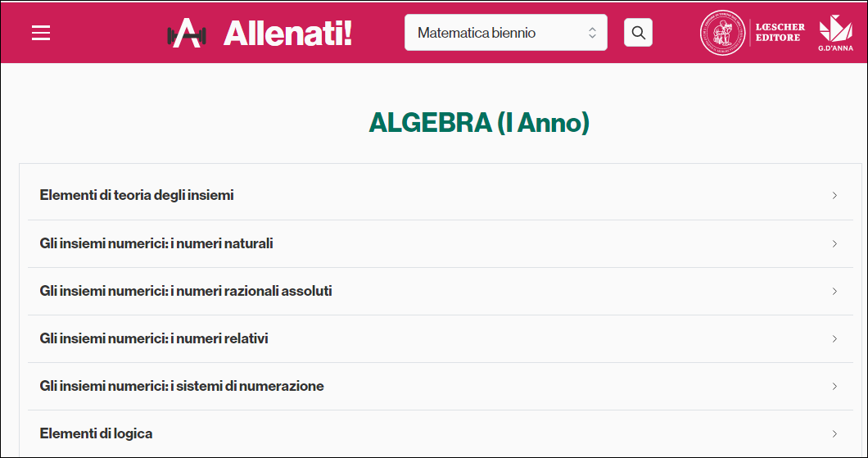Screen dimensions: 868x458
Task: Click the Allenati! dumbbell logo icon
Action: [187, 33]
